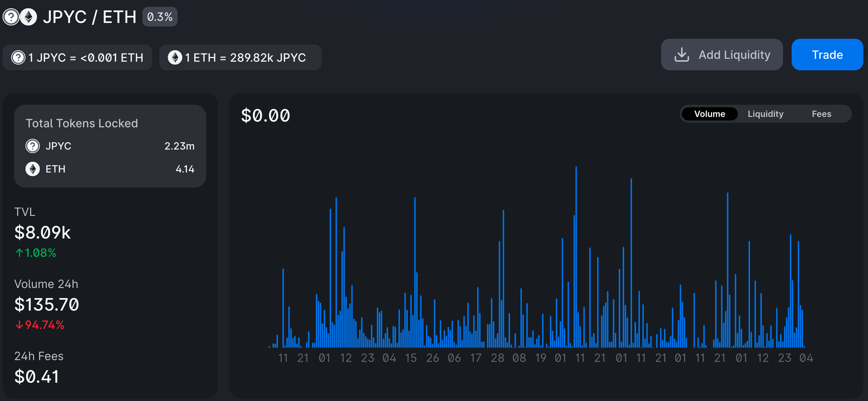Click the blue Trade button
This screenshot has width=868, height=401.
click(x=827, y=55)
